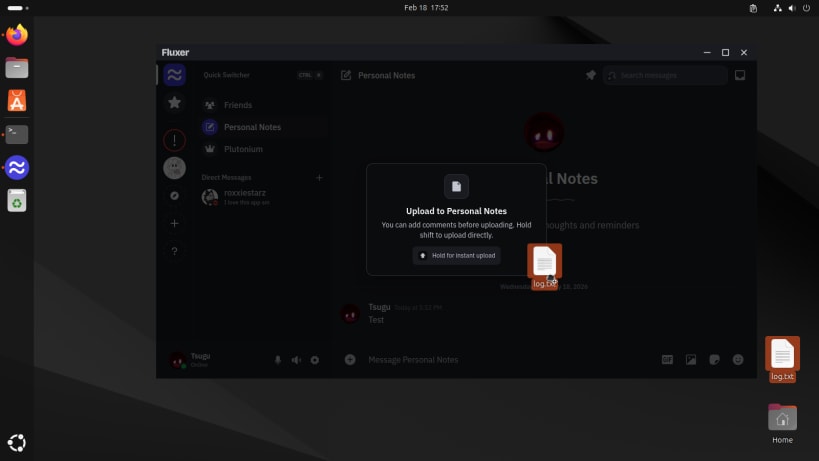Click the Personal Notes channel title
The width and height of the screenshot is (819, 461).
[387, 75]
